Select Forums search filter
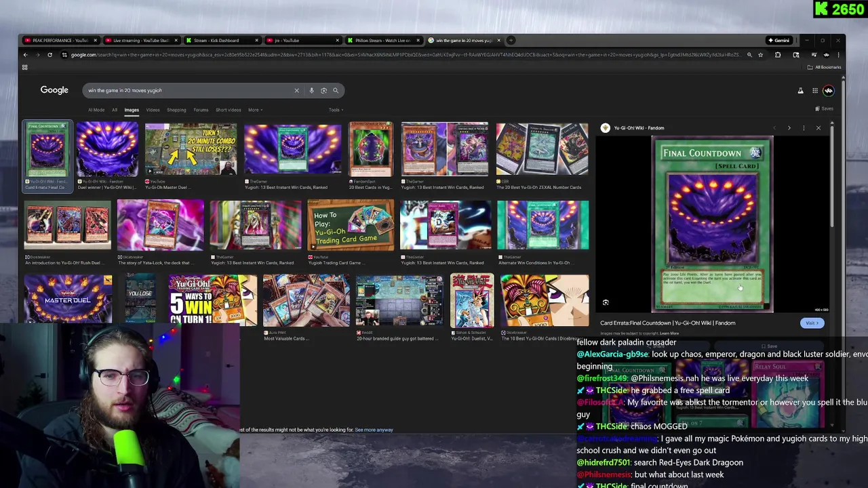 click(201, 110)
